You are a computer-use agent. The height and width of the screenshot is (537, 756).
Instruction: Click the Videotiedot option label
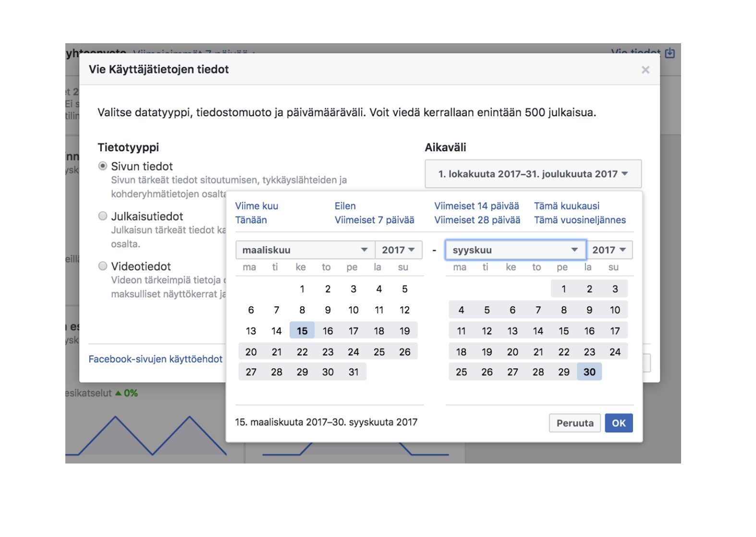(141, 267)
